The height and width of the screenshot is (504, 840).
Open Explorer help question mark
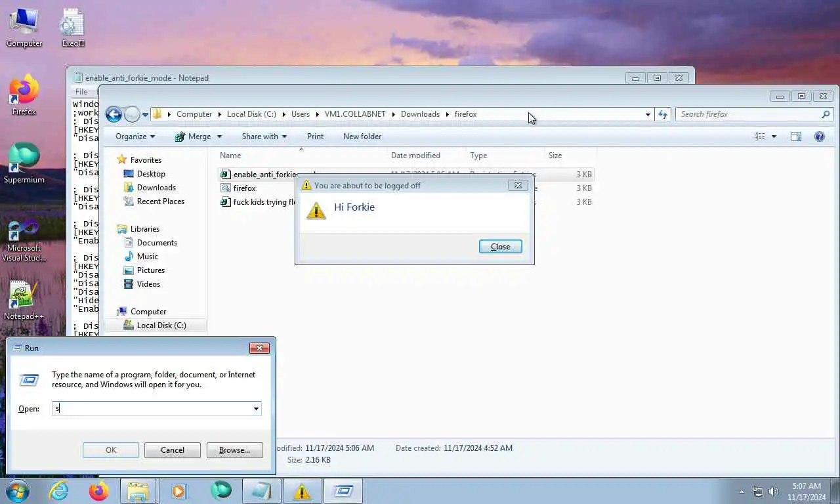click(x=820, y=136)
